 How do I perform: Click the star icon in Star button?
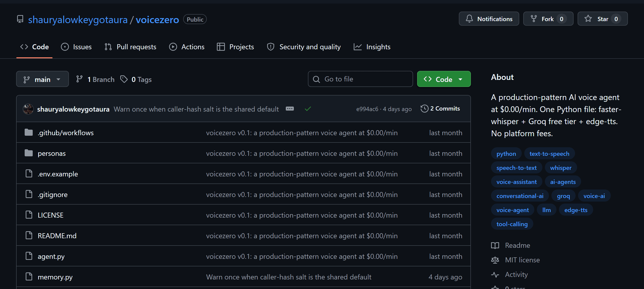588,19
